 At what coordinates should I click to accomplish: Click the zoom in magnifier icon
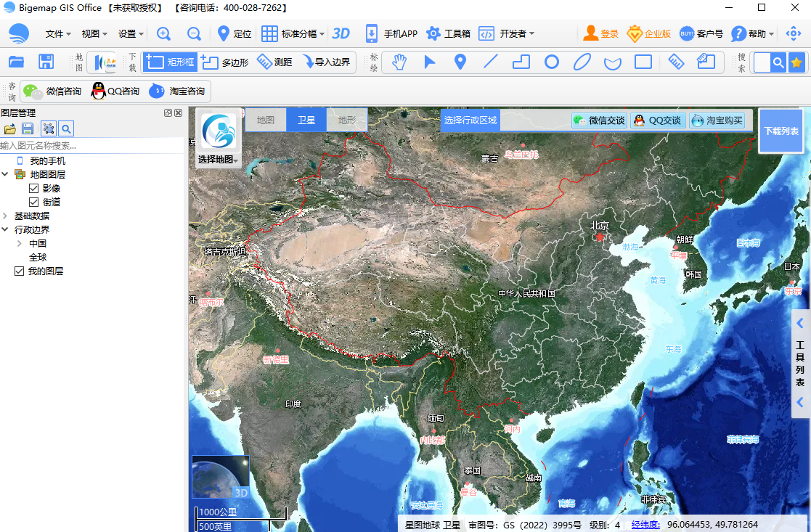164,33
